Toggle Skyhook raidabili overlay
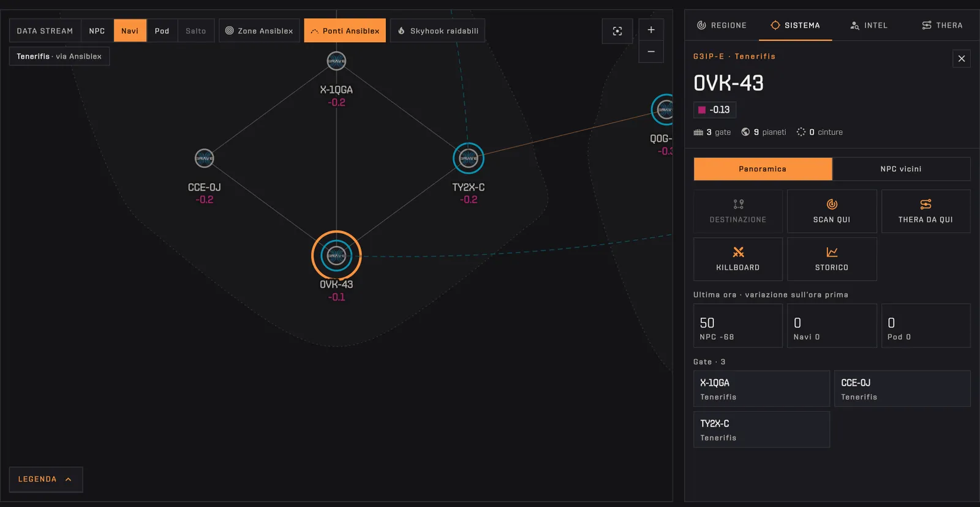980x507 pixels. [438, 31]
